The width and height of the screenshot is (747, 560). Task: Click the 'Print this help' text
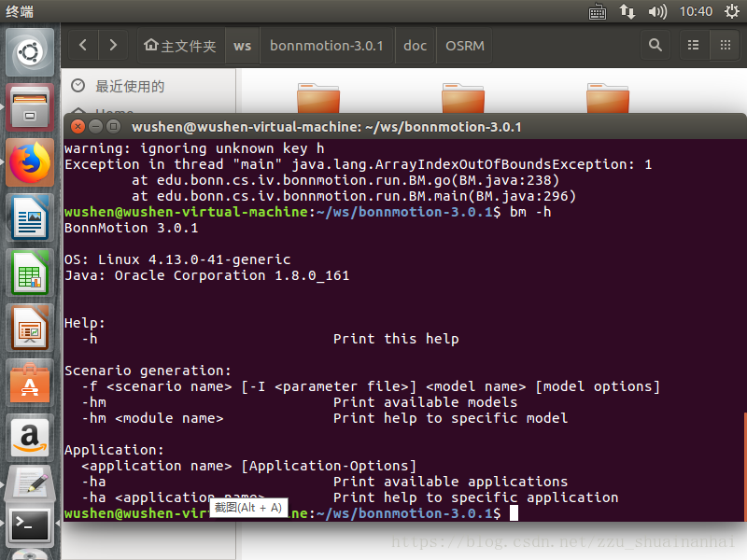tap(396, 339)
